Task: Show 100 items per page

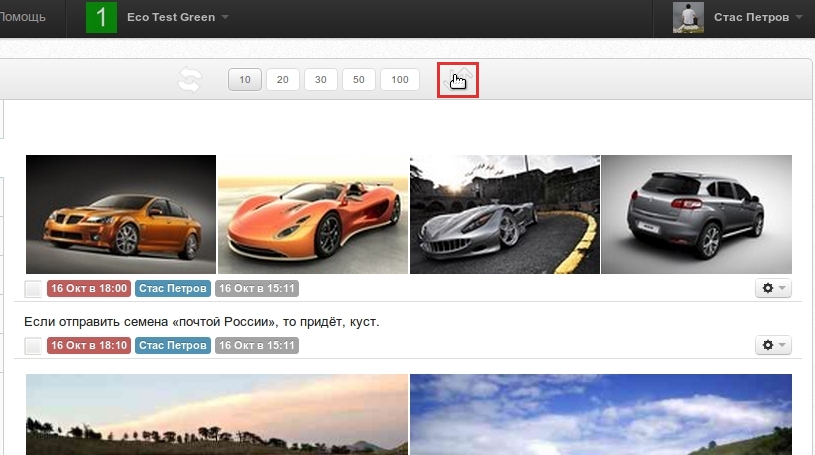Action: 400,80
